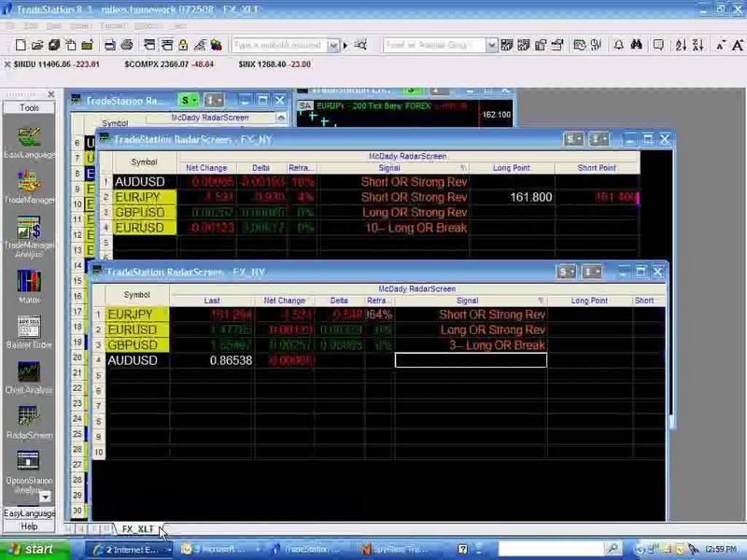Click the symbol lookup magnifier icon
This screenshot has height=560, width=747.
(360, 45)
